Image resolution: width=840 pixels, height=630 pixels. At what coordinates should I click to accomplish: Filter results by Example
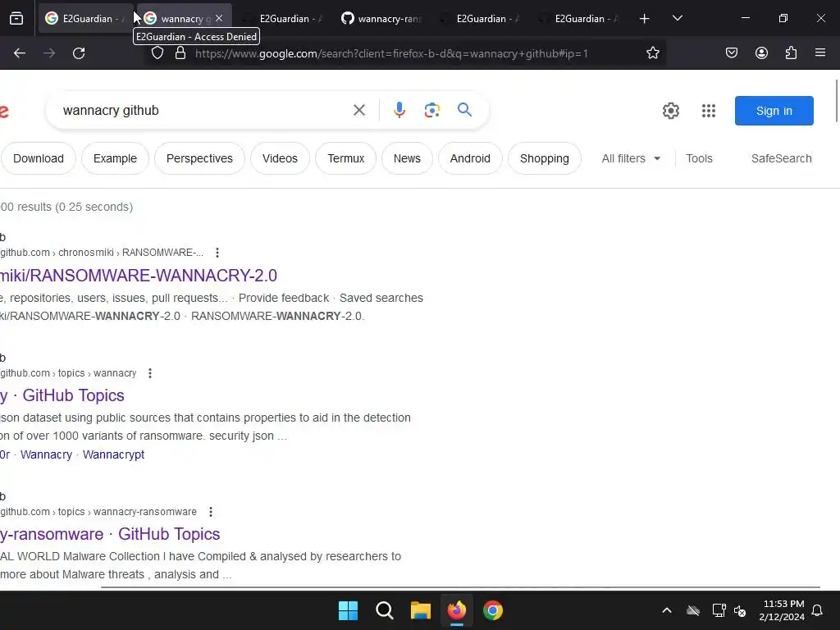tap(115, 158)
